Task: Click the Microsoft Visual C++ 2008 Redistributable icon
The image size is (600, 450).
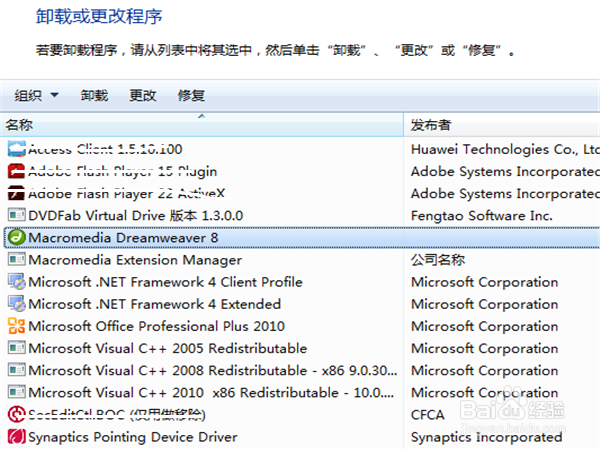Action: 15,371
